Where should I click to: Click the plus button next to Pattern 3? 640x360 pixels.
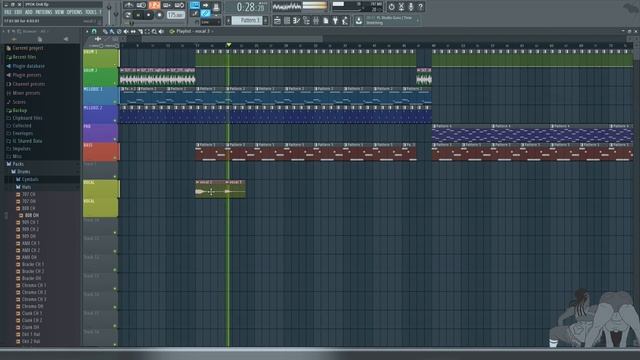coord(265,20)
